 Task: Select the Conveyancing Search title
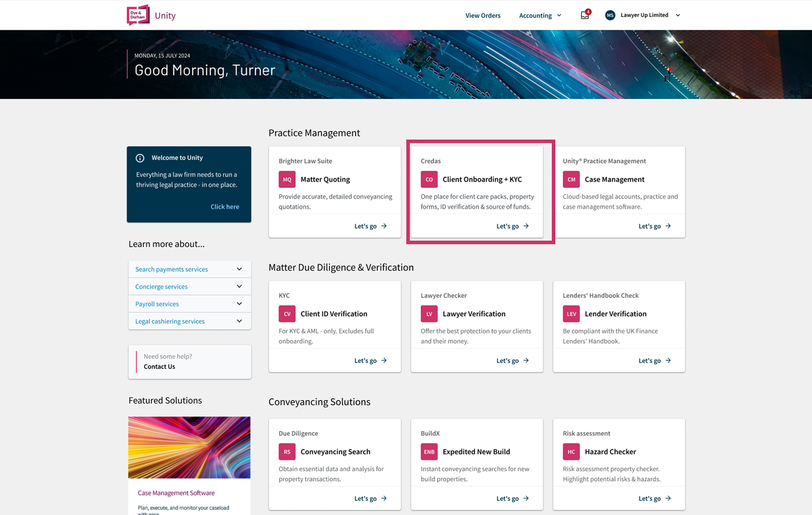(x=335, y=452)
